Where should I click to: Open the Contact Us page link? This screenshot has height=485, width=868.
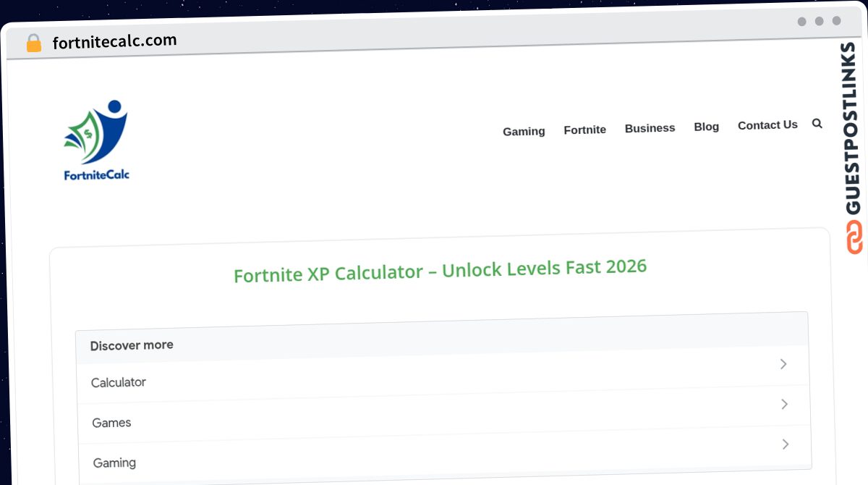point(767,125)
